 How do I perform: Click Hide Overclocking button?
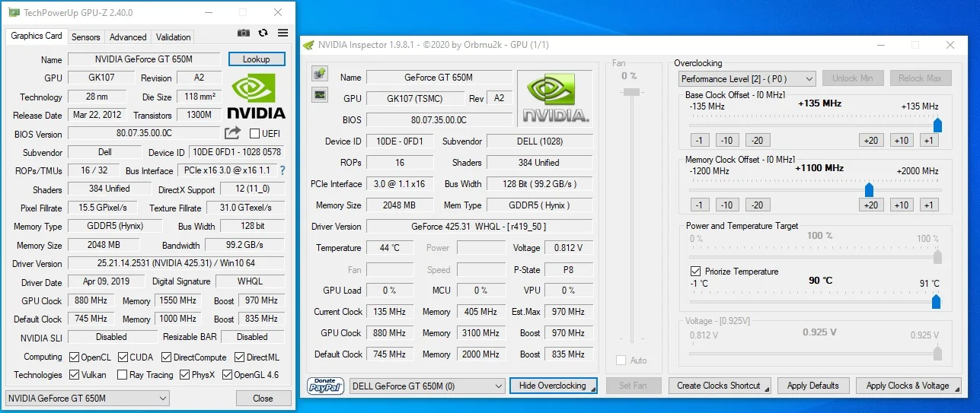tap(553, 386)
